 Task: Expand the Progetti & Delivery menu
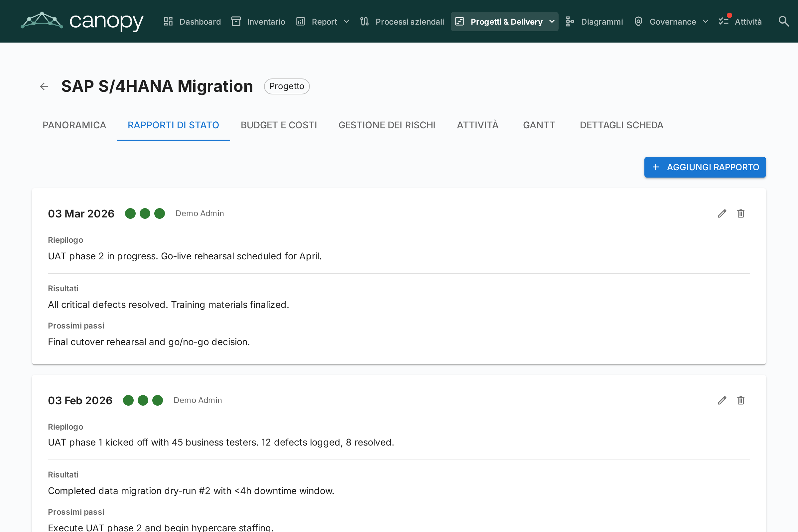point(504,22)
